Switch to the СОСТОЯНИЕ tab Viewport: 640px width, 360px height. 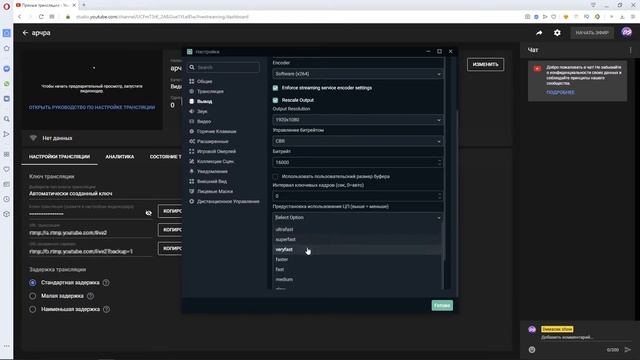[165, 157]
